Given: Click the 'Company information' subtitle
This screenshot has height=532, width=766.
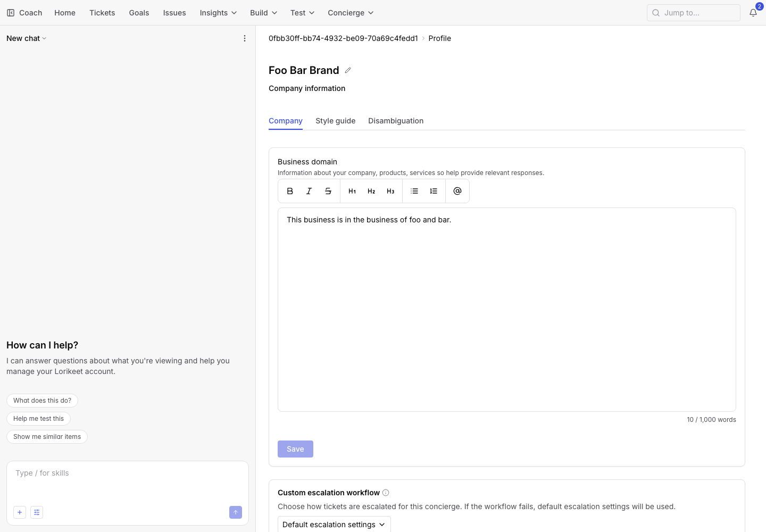Looking at the screenshot, I should click(307, 88).
